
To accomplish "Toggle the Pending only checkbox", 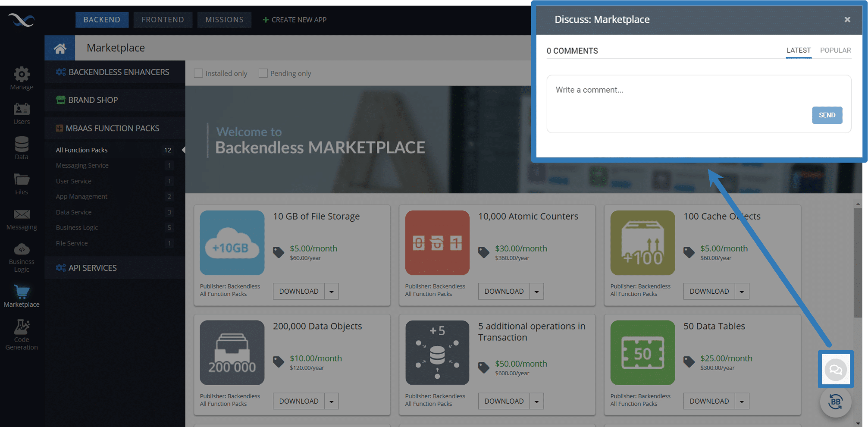I will (x=263, y=73).
